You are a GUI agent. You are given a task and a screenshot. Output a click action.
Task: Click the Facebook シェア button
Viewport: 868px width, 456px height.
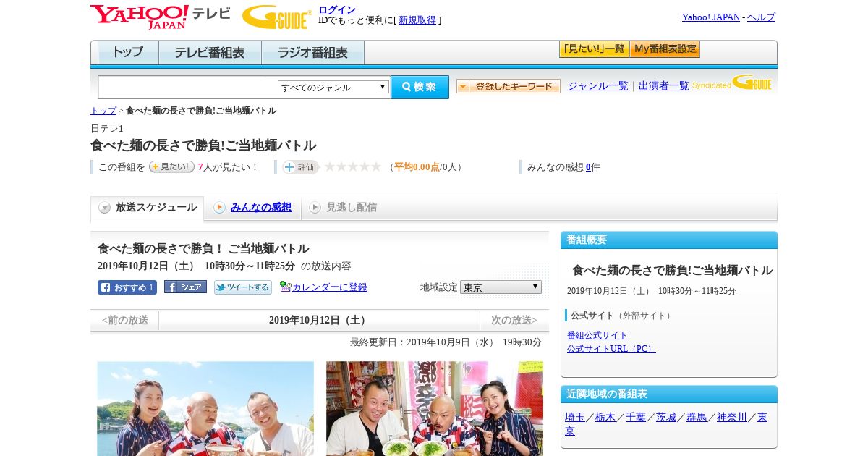[185, 287]
